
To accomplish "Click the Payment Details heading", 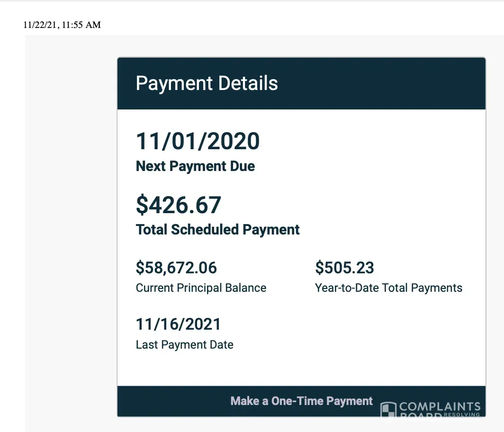I will click(207, 83).
